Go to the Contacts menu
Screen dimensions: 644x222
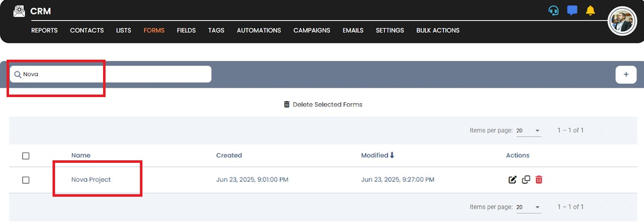87,30
